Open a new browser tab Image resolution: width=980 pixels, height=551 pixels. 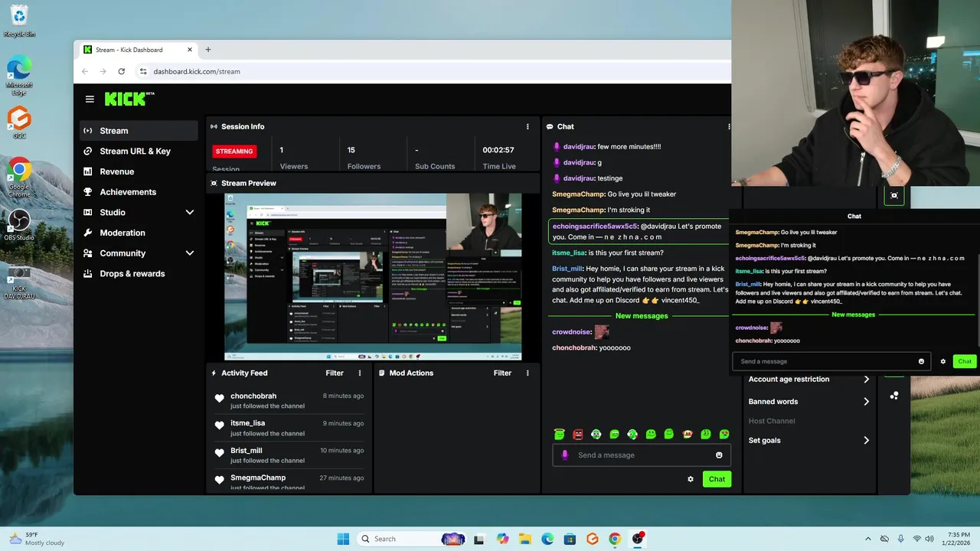click(207, 50)
